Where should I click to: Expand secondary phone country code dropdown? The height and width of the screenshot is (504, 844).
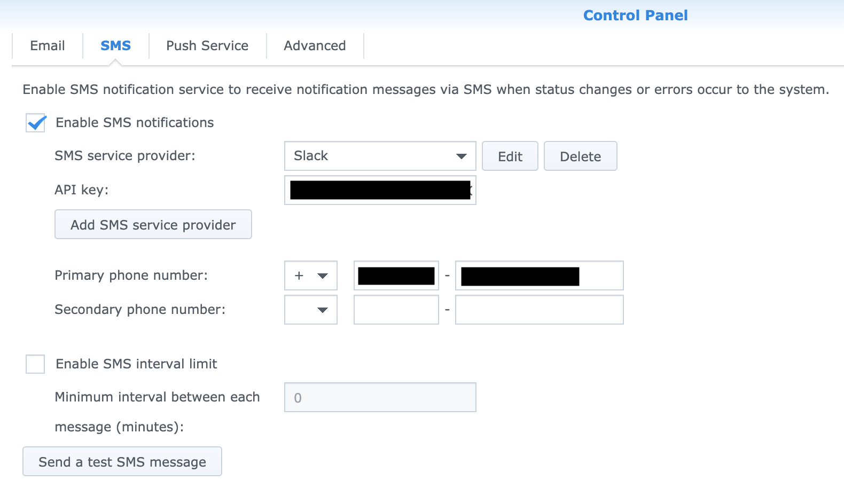coord(311,310)
